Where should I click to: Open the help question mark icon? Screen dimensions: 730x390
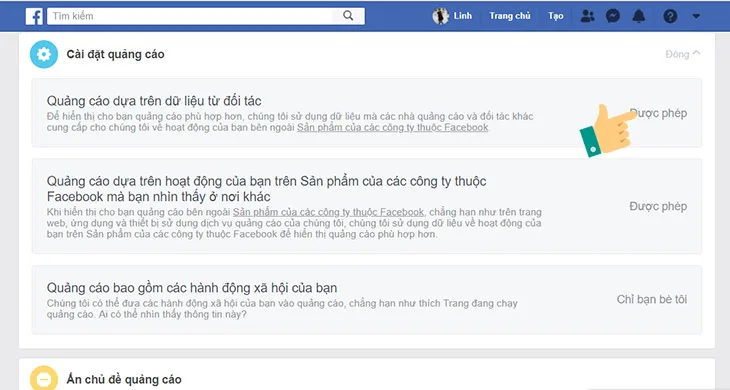coord(670,16)
